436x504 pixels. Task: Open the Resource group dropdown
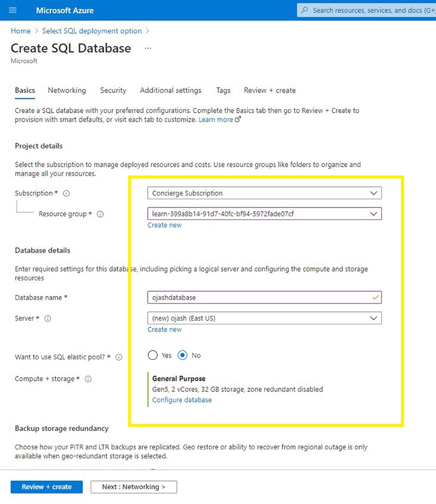(265, 213)
